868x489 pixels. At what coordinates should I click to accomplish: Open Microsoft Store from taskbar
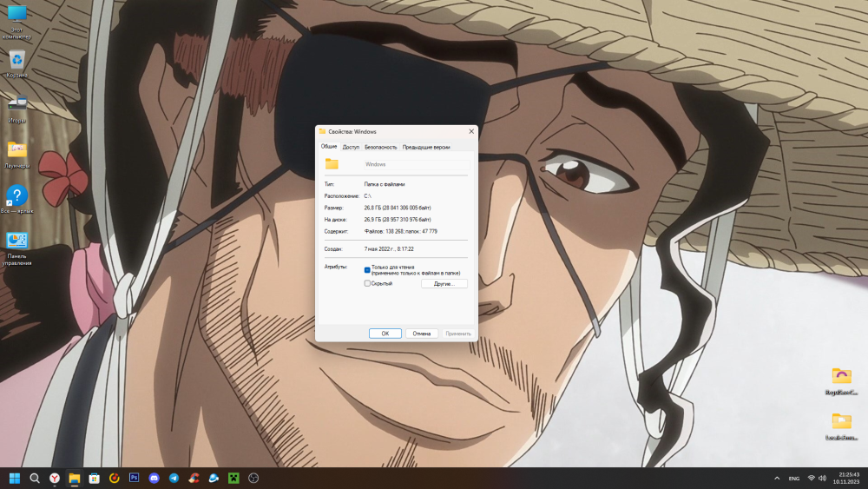(94, 478)
